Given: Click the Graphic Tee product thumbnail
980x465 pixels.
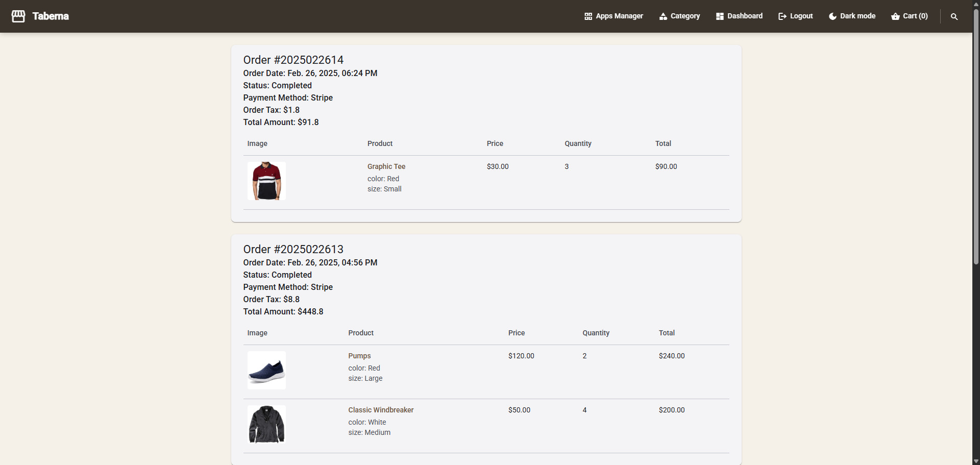Looking at the screenshot, I should [x=266, y=181].
